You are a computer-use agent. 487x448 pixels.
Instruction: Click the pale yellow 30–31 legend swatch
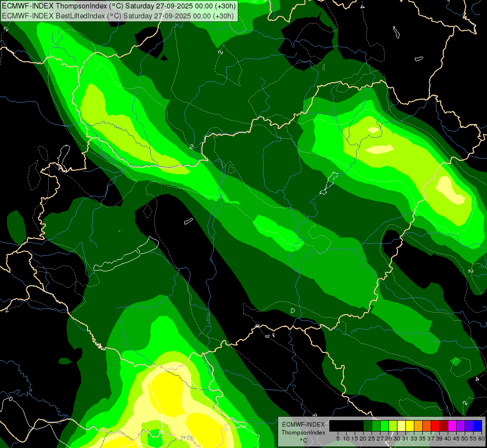[401, 426]
